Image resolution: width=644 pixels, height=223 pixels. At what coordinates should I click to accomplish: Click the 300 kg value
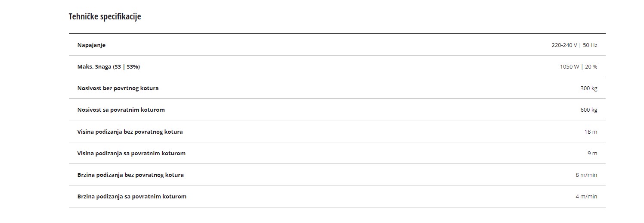click(x=589, y=88)
